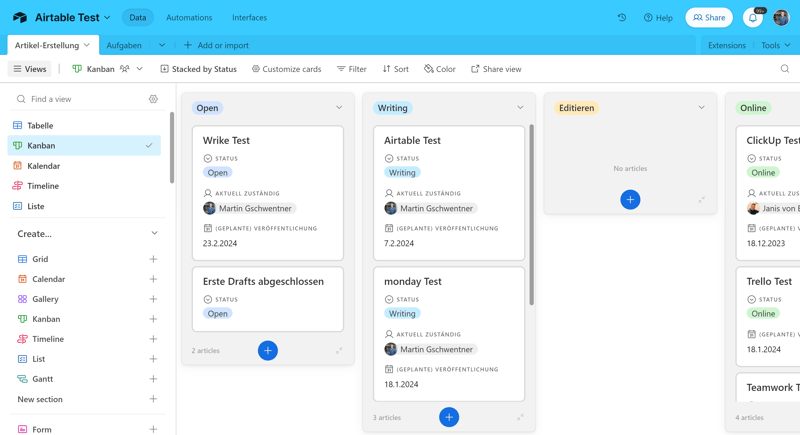Open the Erste Drafts abgeschlossen card

(x=268, y=299)
